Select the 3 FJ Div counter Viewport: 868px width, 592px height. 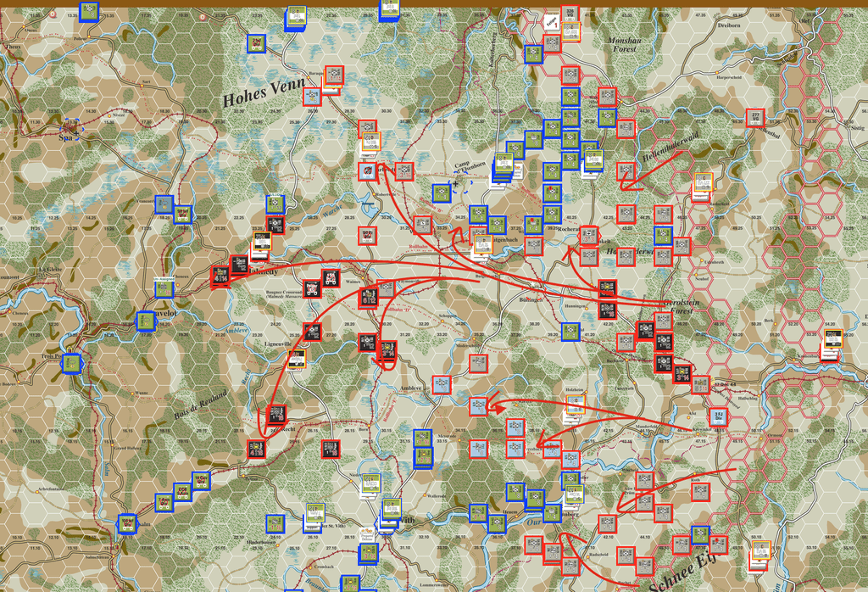coord(719,416)
